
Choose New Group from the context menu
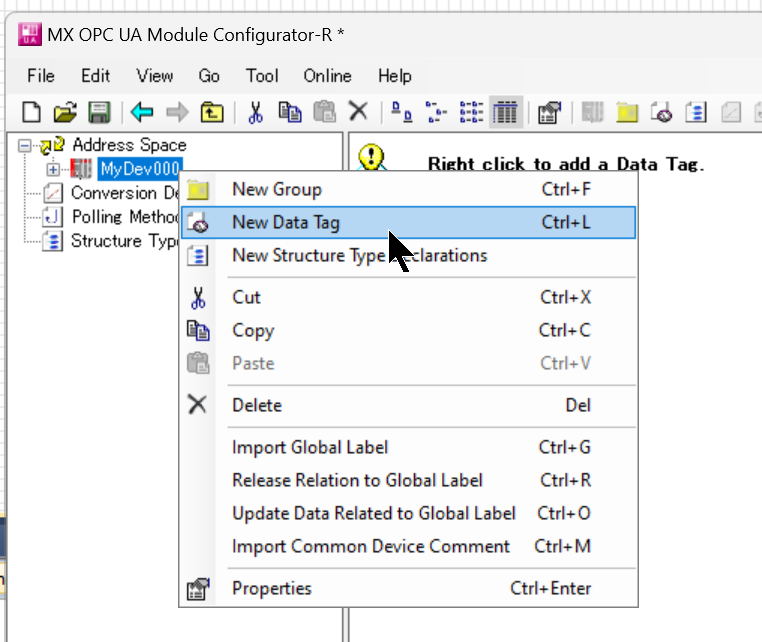click(409, 190)
